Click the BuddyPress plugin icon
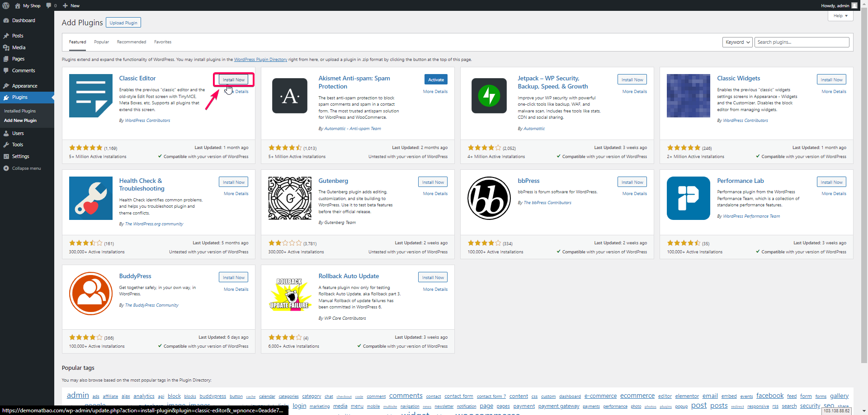The image size is (868, 415). click(x=91, y=294)
